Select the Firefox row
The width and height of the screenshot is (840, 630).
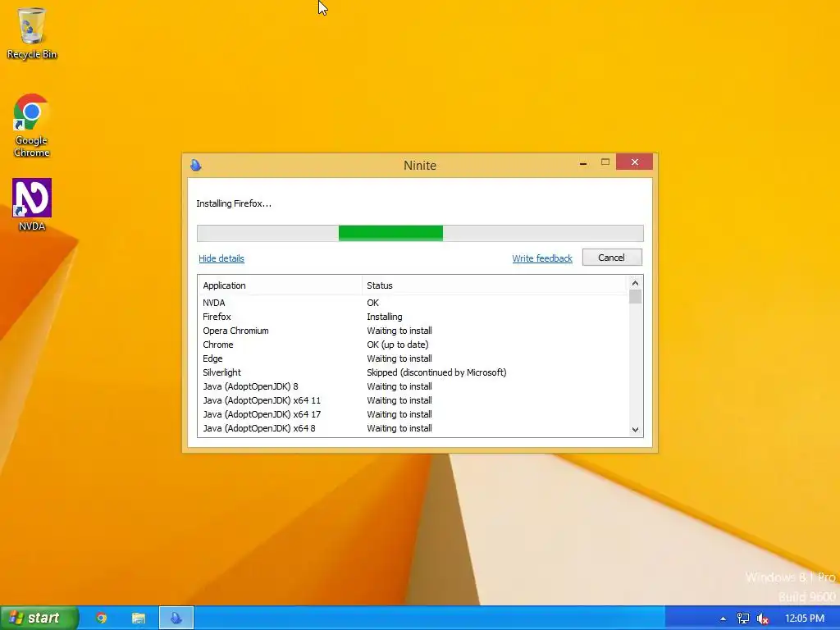tap(413, 317)
